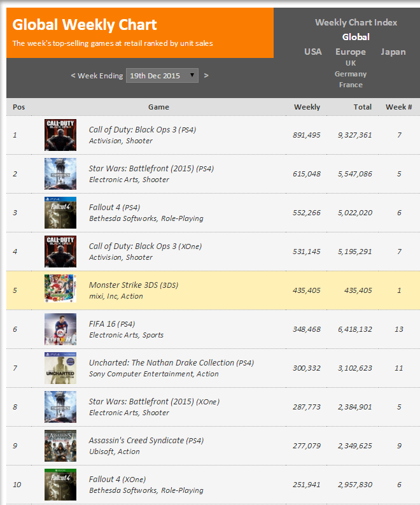This screenshot has height=505, width=420.
Task: Click weekly sales value 891,495
Action: tap(306, 135)
